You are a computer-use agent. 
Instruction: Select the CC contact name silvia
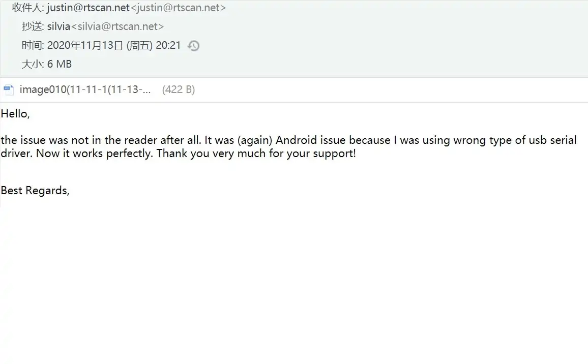coord(58,26)
